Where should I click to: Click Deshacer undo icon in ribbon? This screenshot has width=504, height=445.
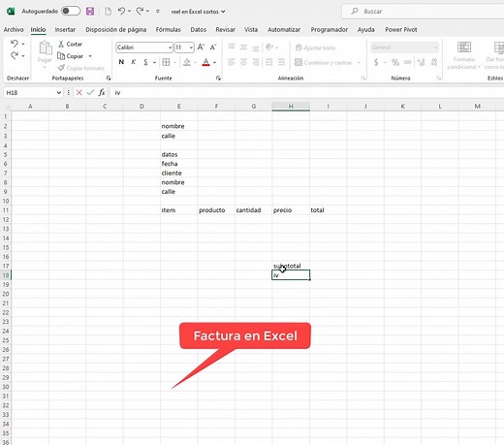tap(15, 44)
